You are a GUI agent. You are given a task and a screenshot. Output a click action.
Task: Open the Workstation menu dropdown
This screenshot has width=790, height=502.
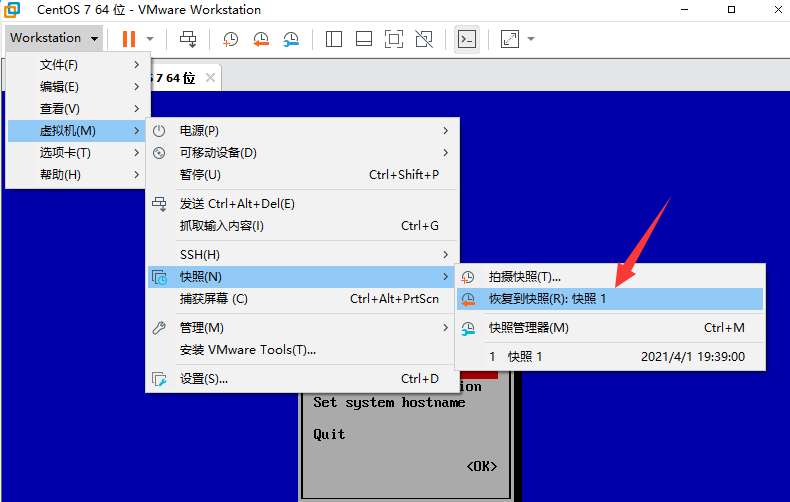click(x=54, y=38)
